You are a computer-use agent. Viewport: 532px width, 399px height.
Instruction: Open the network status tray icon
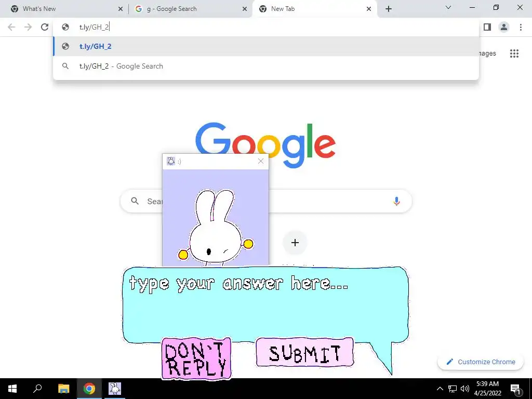(453, 389)
